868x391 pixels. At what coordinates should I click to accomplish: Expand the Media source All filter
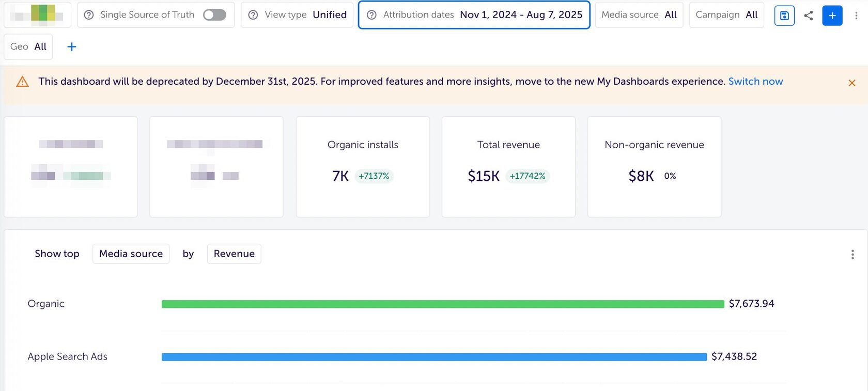[x=639, y=15]
